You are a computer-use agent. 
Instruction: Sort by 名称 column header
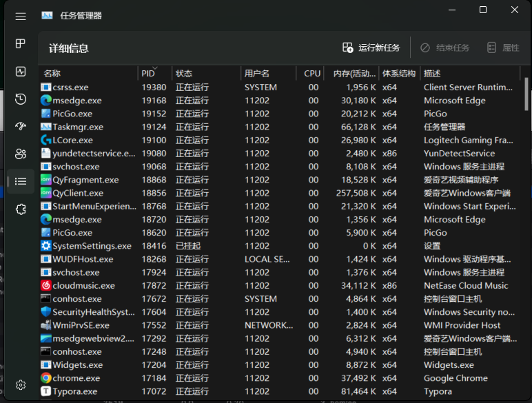[89, 74]
